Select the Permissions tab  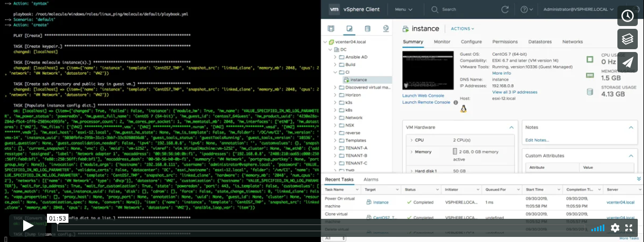[505, 42]
